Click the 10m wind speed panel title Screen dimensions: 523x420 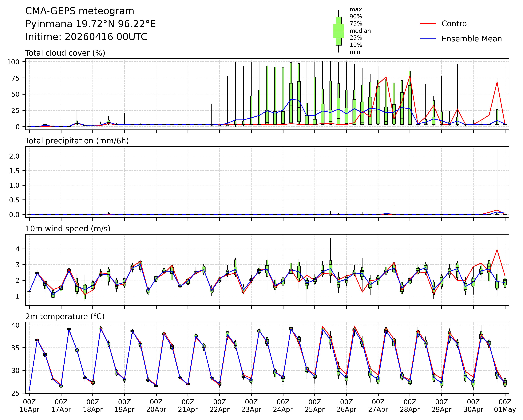tap(68, 229)
